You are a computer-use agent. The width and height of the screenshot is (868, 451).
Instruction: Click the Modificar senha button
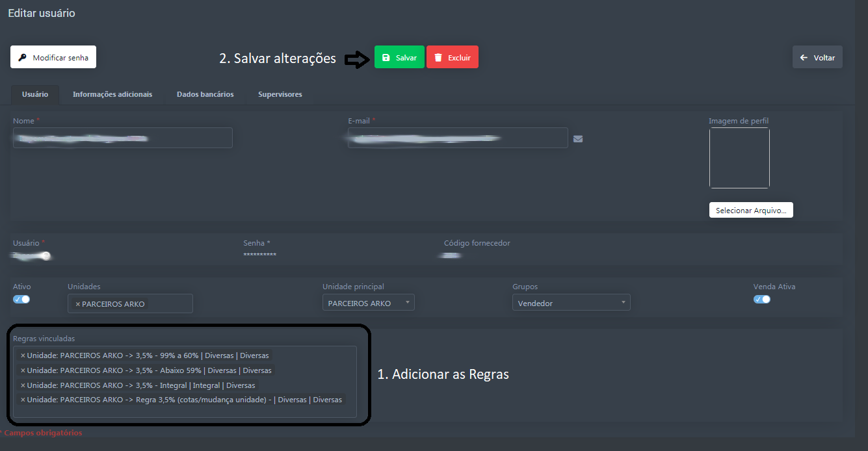(53, 57)
